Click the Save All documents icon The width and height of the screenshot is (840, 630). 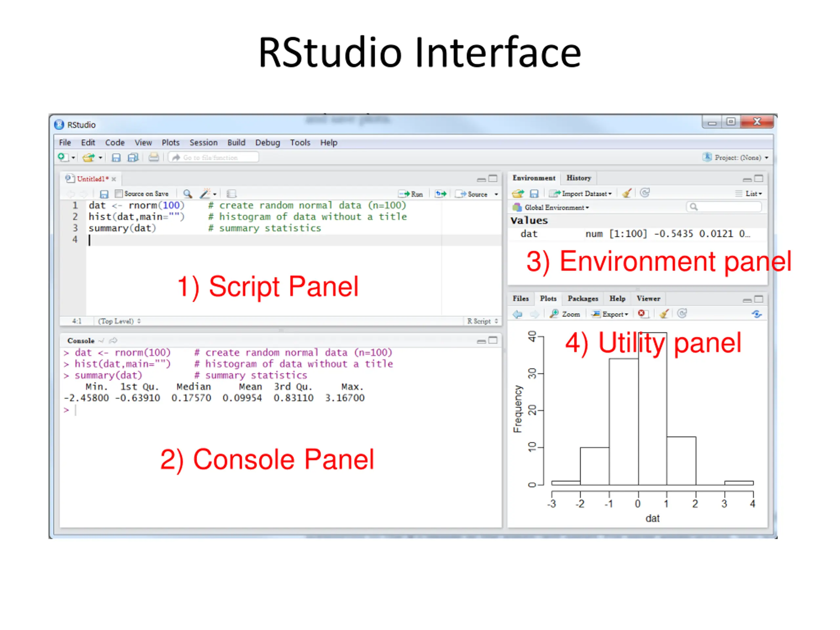tap(133, 157)
